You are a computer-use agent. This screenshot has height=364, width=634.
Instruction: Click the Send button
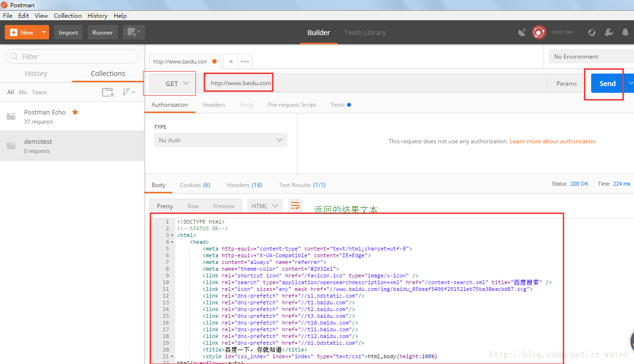coord(608,83)
